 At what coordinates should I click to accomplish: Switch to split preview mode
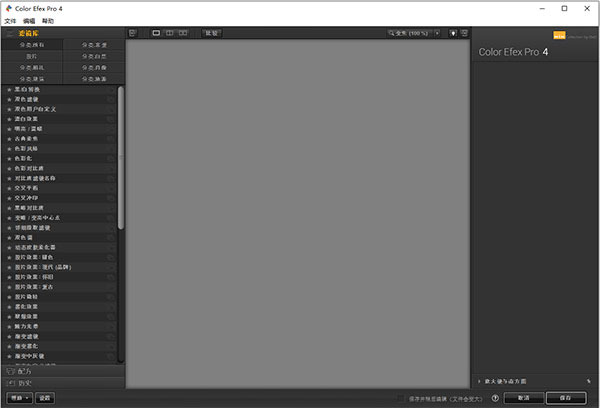tap(170, 33)
